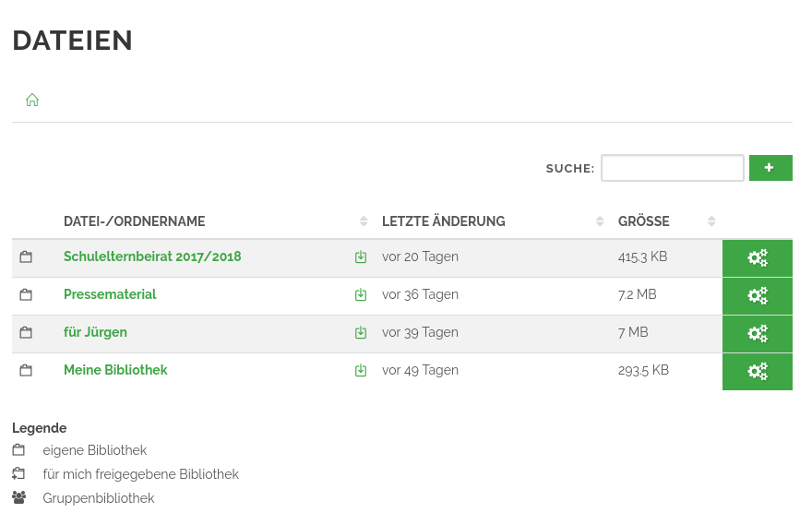Image resolution: width=812 pixels, height=513 pixels.
Task: Click download icon for für Jürgen
Action: tap(361, 332)
